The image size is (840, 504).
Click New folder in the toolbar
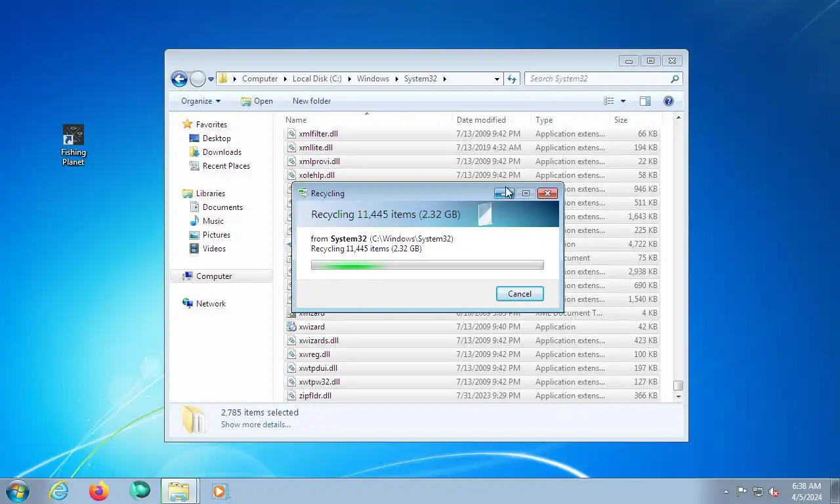pos(312,101)
